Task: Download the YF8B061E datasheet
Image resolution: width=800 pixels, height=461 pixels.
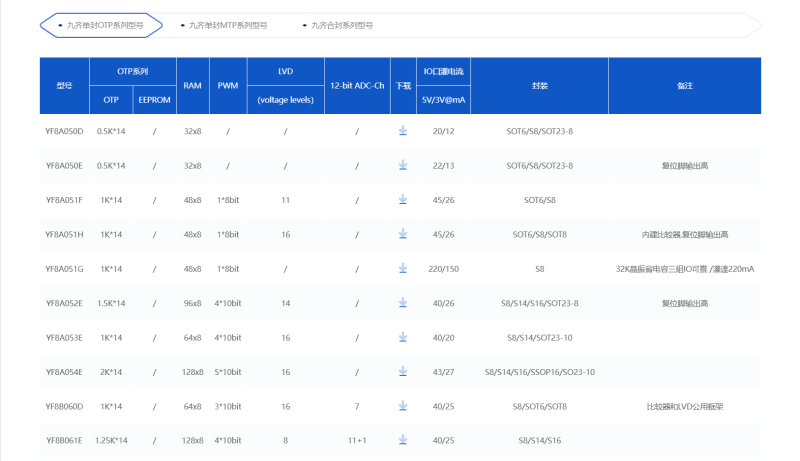Action: click(x=403, y=440)
